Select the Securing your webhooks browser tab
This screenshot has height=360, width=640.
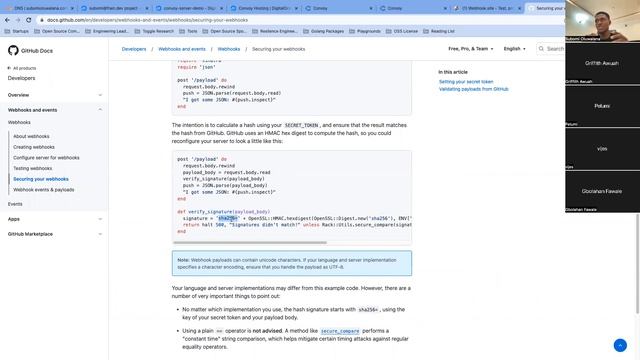546,8
